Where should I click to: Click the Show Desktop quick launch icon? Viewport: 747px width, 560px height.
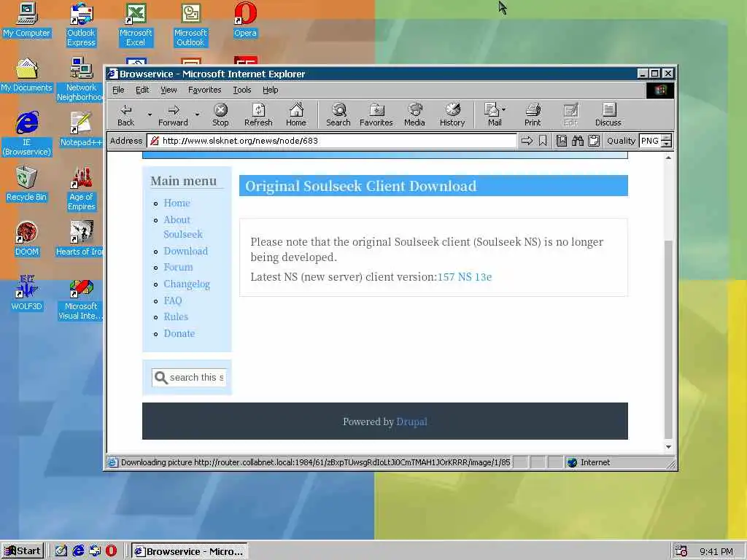(61, 551)
